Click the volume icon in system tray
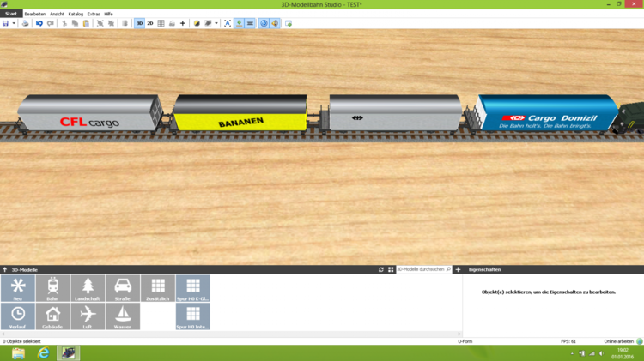This screenshot has width=644, height=361. click(601, 353)
